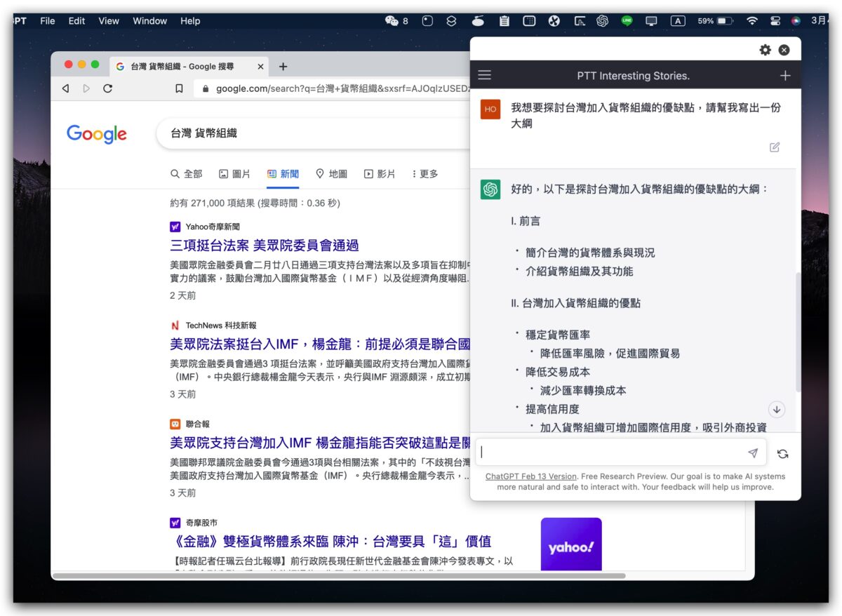Click the browser horizontal scrollbar

tap(339, 576)
